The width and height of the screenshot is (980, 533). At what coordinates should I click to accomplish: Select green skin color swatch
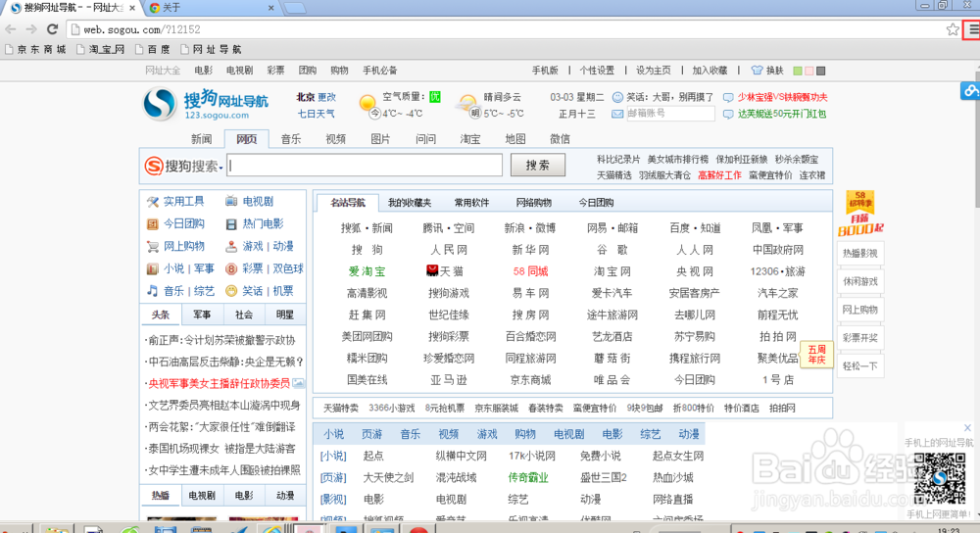(798, 71)
